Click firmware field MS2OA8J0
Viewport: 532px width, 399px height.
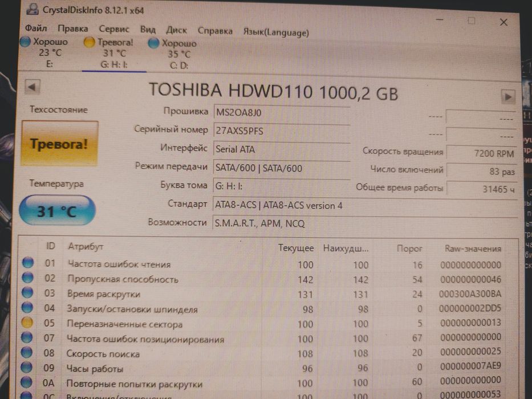[282, 112]
